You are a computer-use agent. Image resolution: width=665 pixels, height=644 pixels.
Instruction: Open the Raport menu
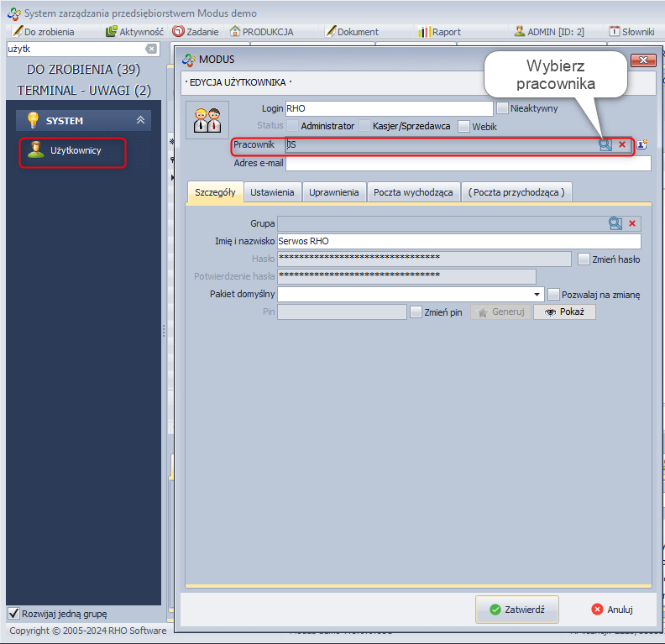click(x=439, y=32)
